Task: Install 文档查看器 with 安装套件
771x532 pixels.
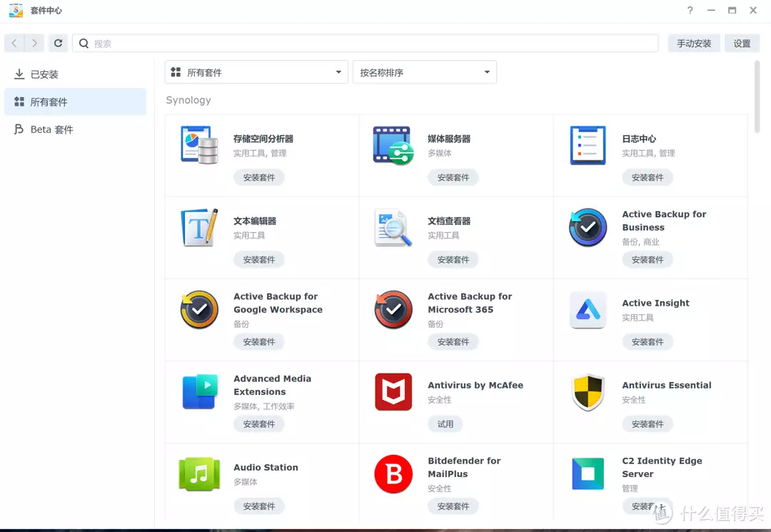Action: click(x=453, y=260)
